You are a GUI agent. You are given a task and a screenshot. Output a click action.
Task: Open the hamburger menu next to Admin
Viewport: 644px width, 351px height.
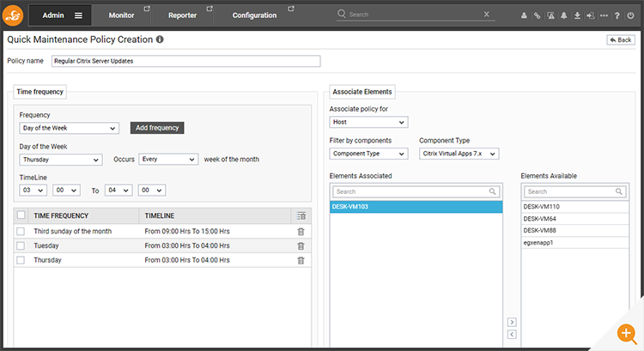(x=78, y=15)
